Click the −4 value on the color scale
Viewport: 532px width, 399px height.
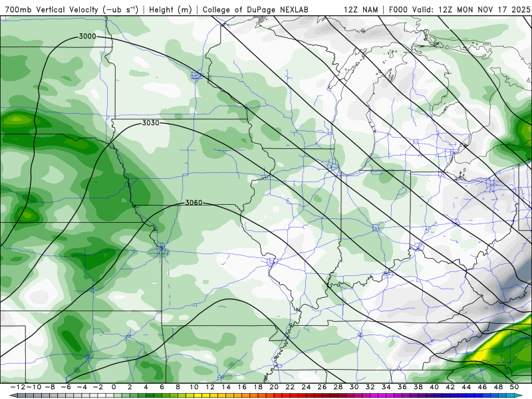coord(82,387)
